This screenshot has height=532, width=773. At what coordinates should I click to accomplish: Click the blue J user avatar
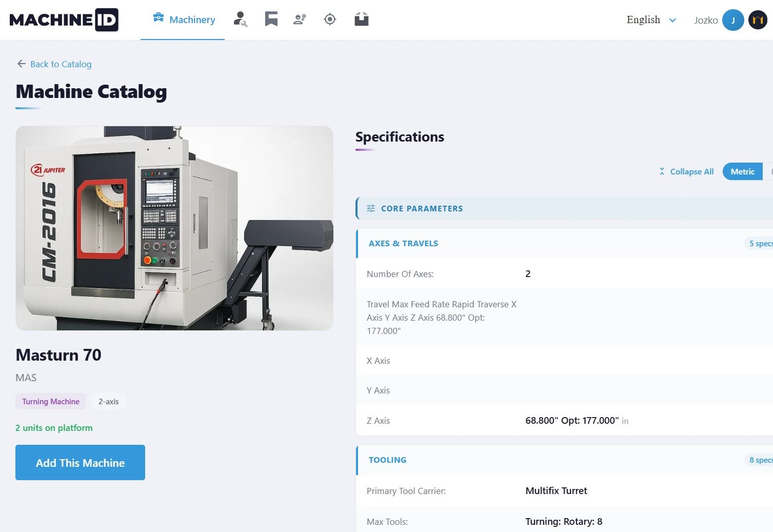tap(733, 20)
